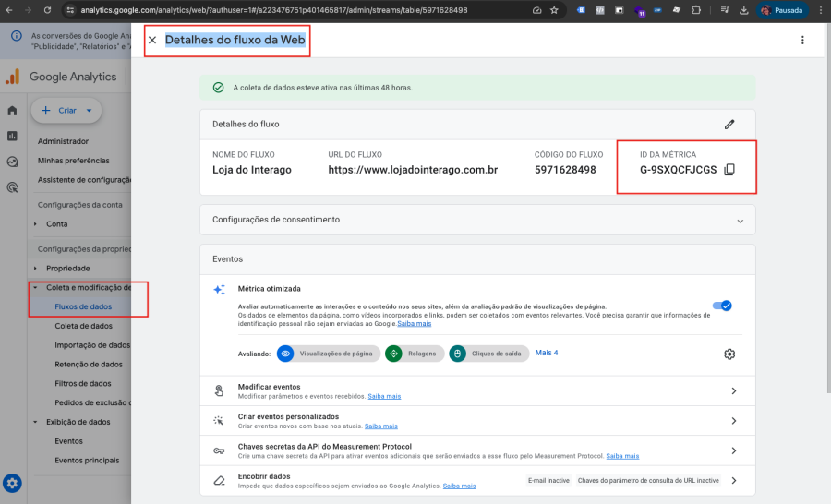
Task: Select Fluxos de dados
Action: pos(83,306)
